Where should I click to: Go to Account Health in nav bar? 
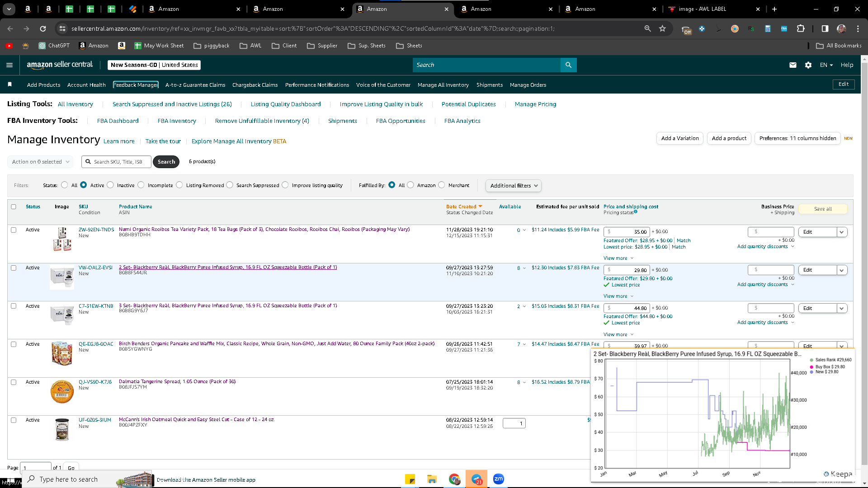pyautogui.click(x=86, y=85)
